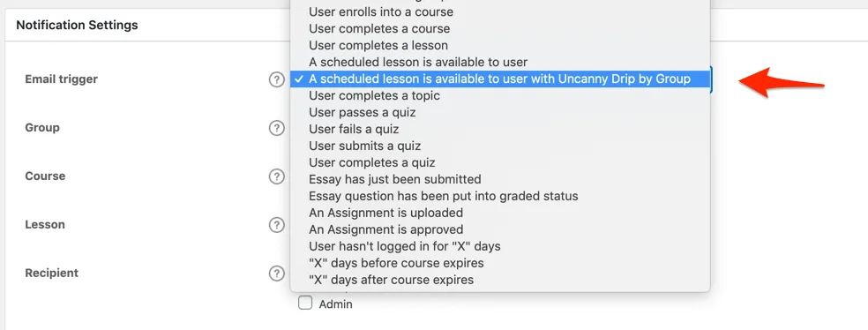
Task: Select 'Essay has just been submitted'
Action: pyautogui.click(x=500, y=179)
